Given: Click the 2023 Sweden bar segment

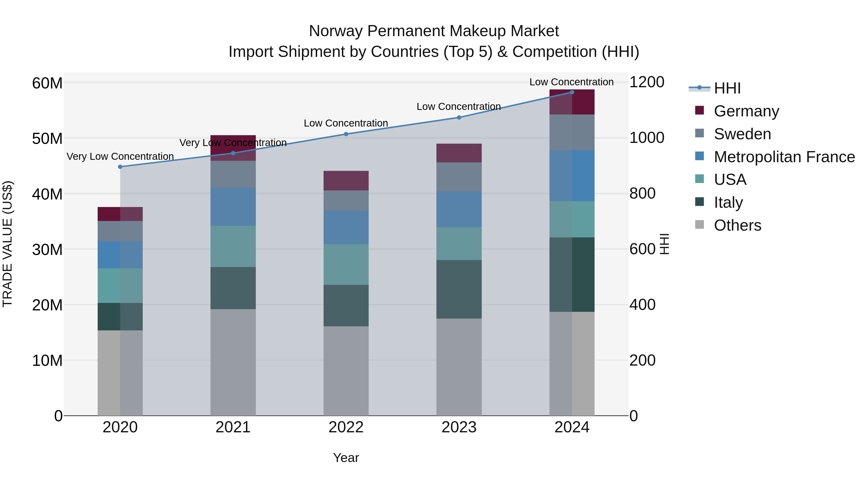Looking at the screenshot, I should (459, 177).
